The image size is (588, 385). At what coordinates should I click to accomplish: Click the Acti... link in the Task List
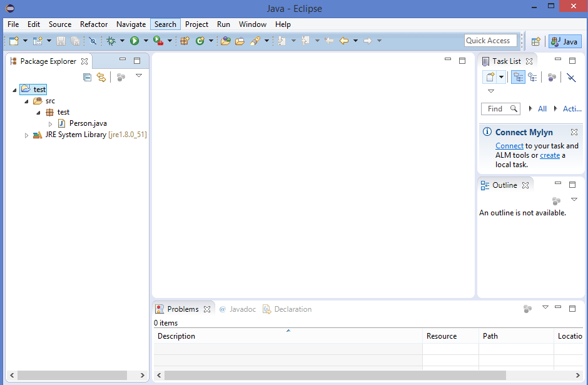point(572,109)
